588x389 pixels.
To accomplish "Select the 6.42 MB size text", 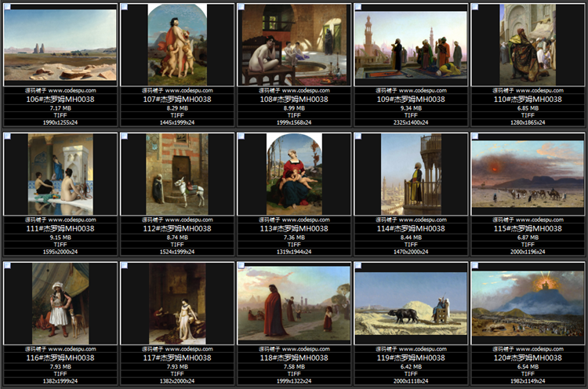I will pos(411,366).
